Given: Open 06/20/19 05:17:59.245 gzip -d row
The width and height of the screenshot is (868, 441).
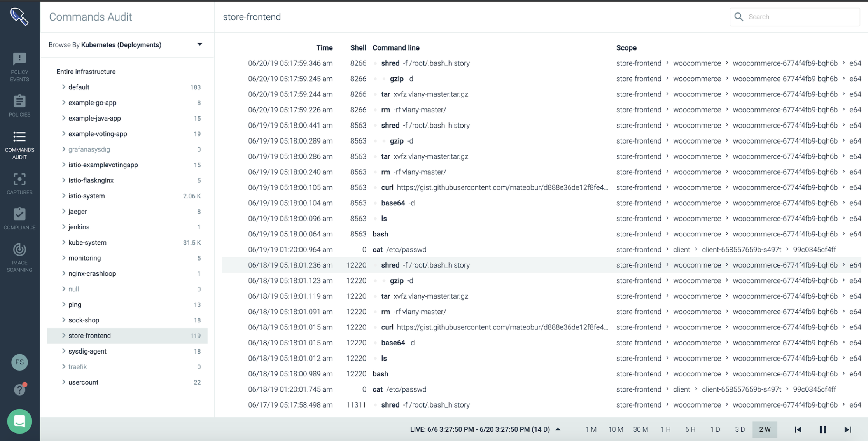Looking at the screenshot, I should click(x=542, y=79).
